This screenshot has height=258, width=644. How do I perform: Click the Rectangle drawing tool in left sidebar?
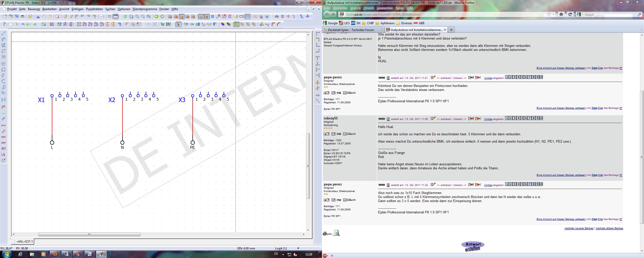(4, 51)
